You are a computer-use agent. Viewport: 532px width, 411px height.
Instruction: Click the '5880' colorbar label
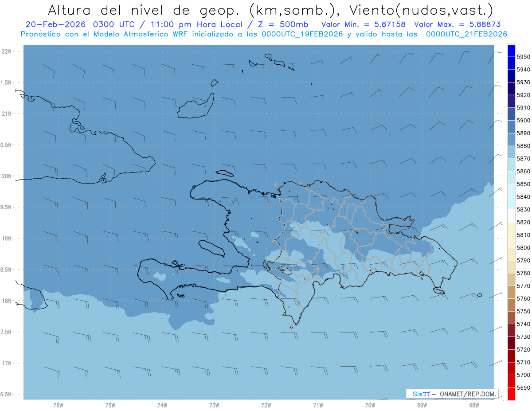click(x=524, y=146)
